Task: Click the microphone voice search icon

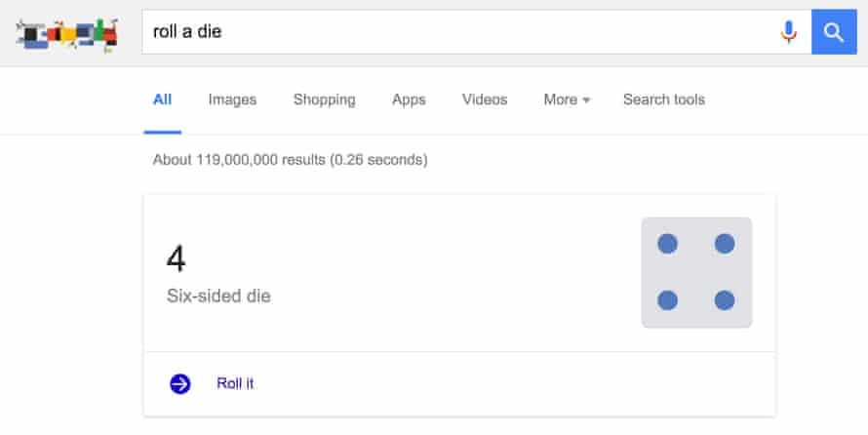Action: point(788,32)
